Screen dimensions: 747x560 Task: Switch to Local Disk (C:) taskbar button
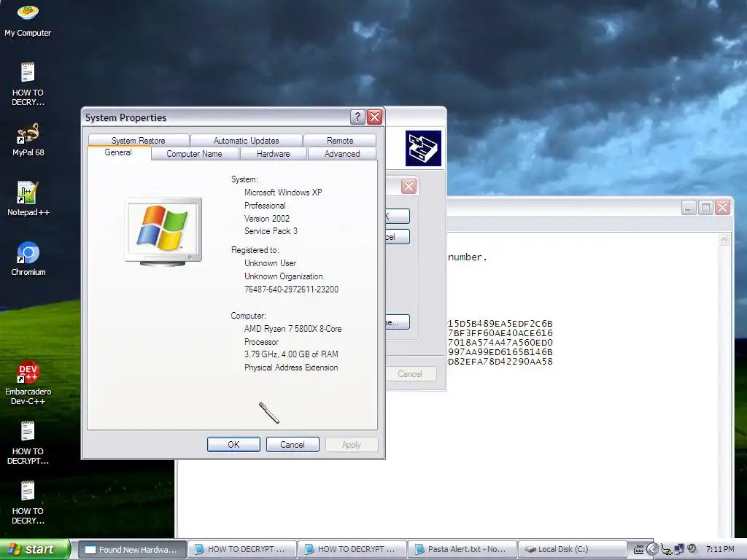click(572, 549)
